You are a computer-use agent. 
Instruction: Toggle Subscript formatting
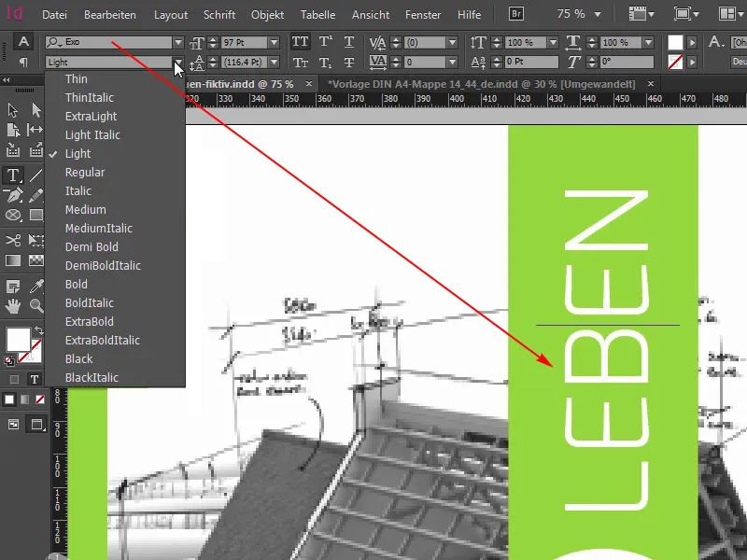[325, 63]
